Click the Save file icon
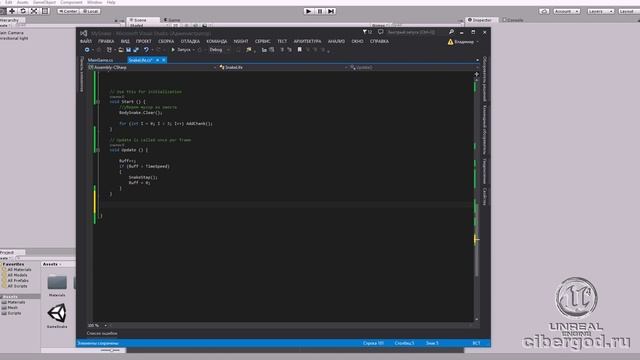 click(129, 50)
